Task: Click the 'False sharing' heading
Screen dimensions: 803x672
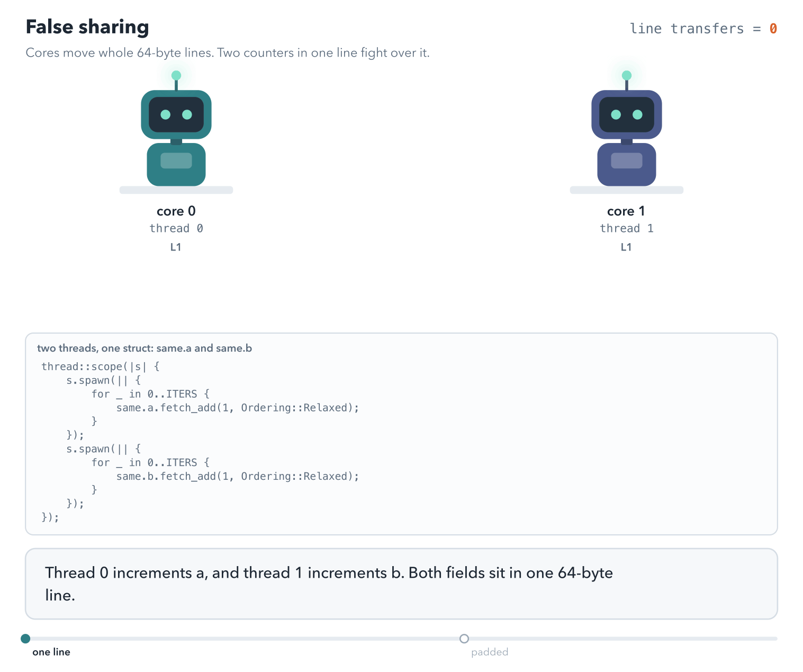Action: click(x=87, y=27)
